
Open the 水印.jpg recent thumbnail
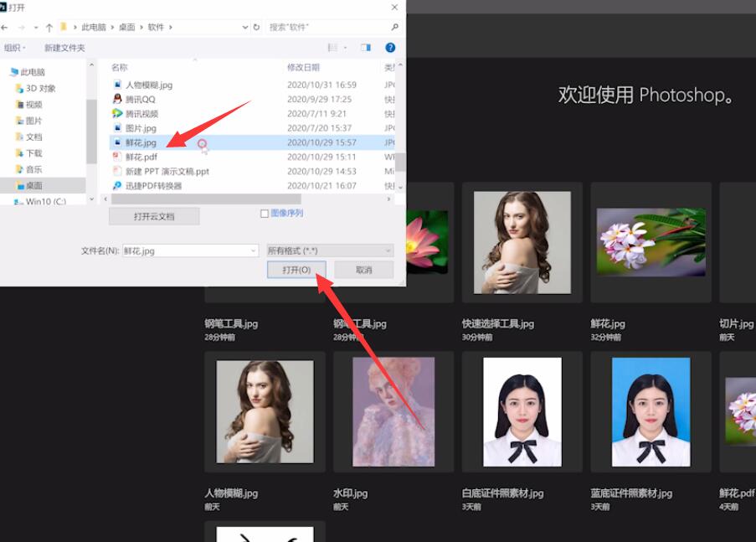[393, 411]
